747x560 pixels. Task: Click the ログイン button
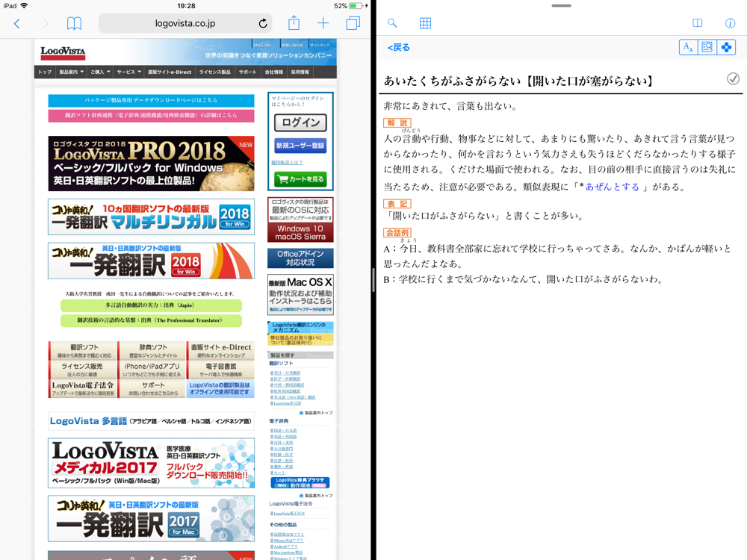pos(300,122)
